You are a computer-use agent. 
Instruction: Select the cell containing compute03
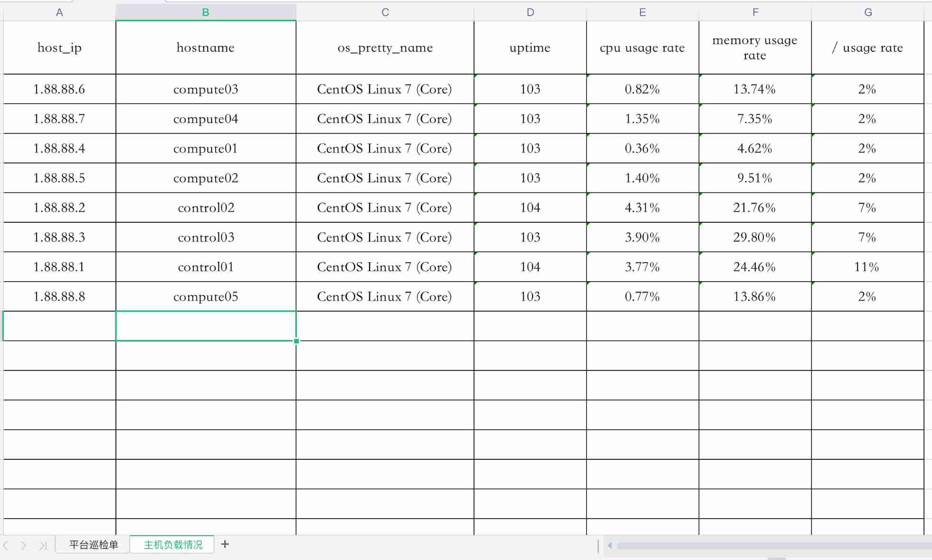[205, 89]
